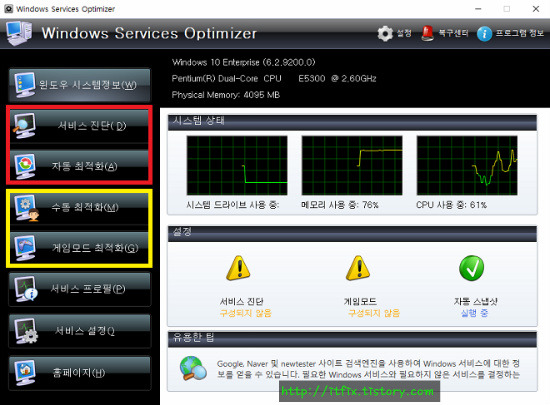Select 게임모드 최적화(G) sidebar button
The image size is (550, 405).
79,248
